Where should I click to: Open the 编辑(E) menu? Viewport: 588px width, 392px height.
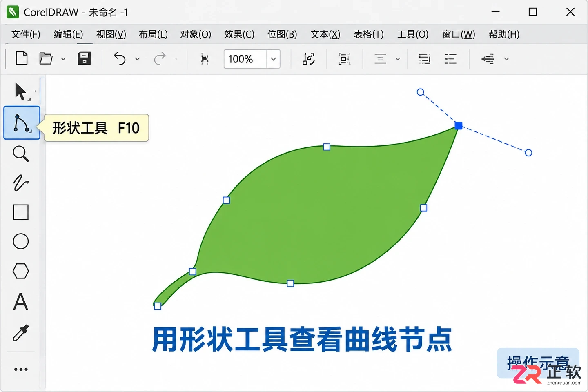tap(68, 34)
